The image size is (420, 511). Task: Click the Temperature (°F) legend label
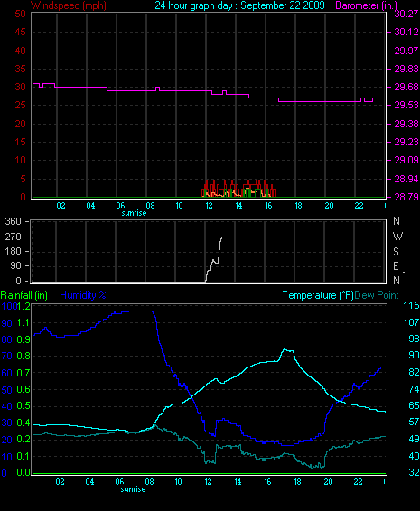(318, 295)
